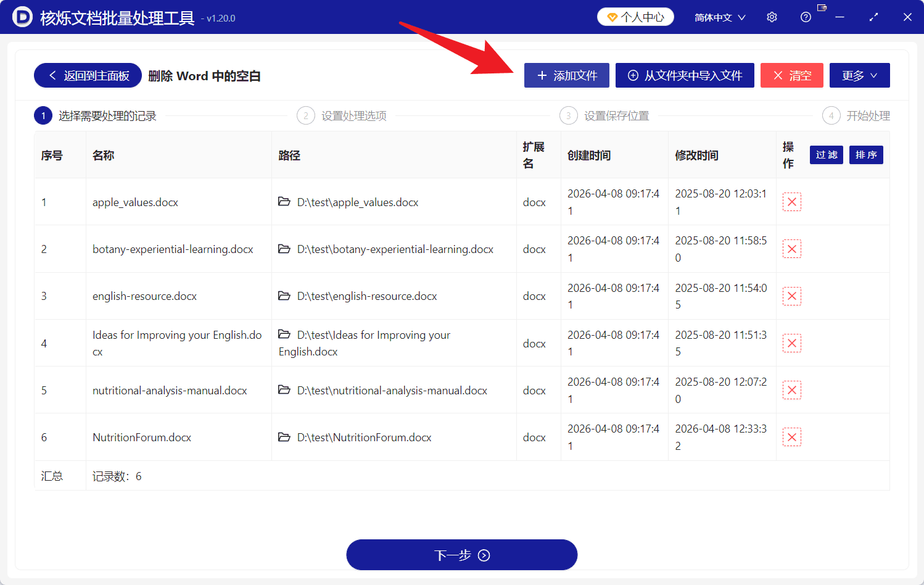
Task: Delete nutritional-analysis-manual.docx via its red X icon
Action: [x=792, y=389]
